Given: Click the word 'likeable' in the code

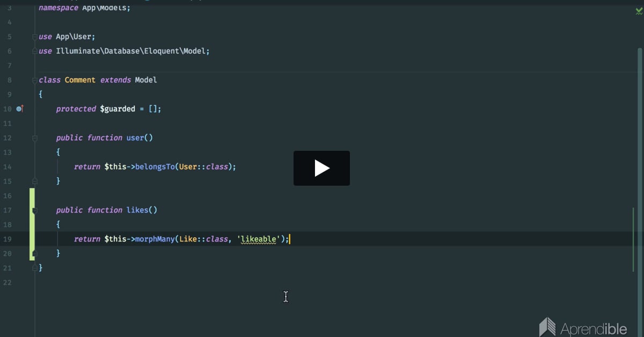Looking at the screenshot, I should pyautogui.click(x=259, y=239).
